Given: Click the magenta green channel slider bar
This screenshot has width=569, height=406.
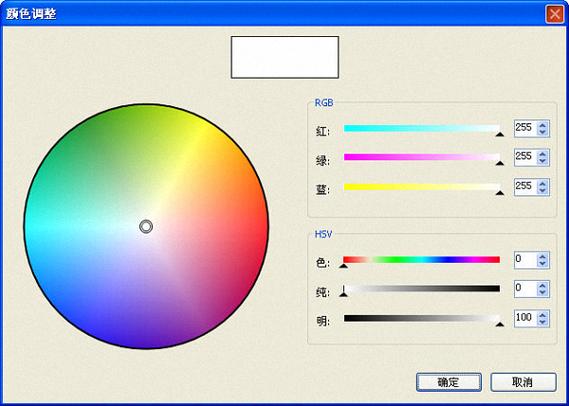Looking at the screenshot, I should (422, 157).
